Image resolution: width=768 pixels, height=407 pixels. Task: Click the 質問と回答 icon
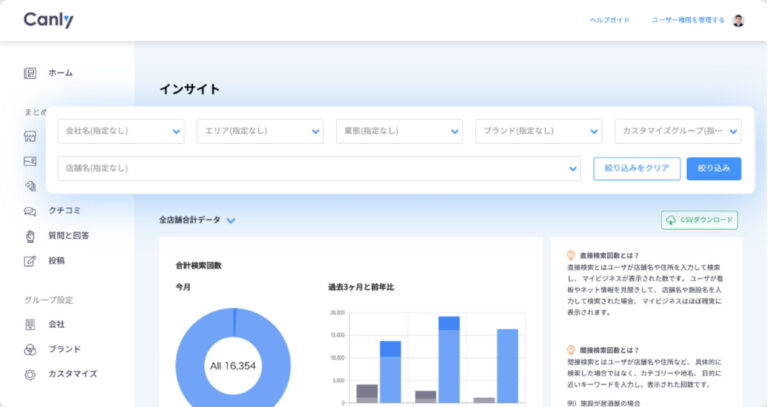click(30, 236)
